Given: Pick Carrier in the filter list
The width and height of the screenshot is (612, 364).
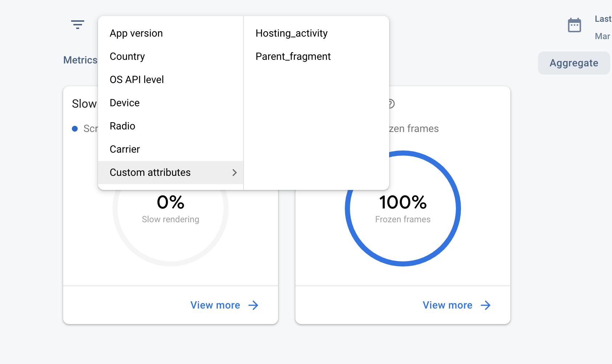Looking at the screenshot, I should (x=125, y=149).
